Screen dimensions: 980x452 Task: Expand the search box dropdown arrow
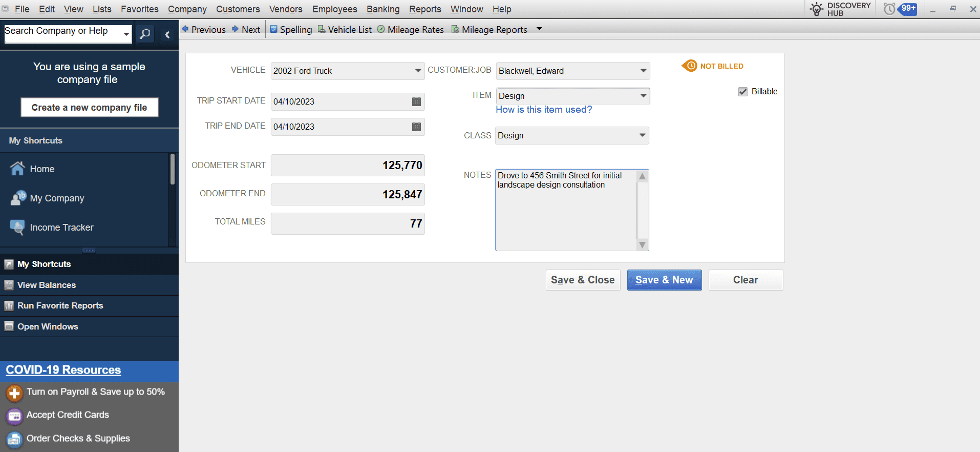(x=126, y=34)
